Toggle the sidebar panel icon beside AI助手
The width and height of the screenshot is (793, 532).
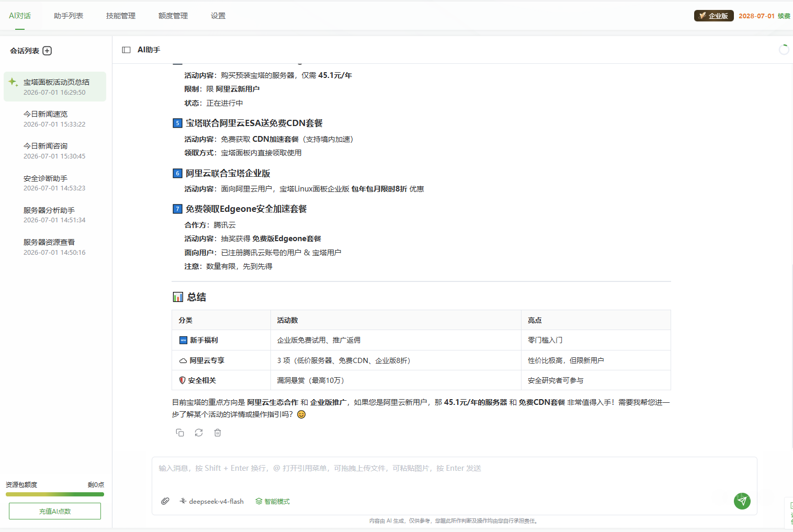(x=126, y=50)
